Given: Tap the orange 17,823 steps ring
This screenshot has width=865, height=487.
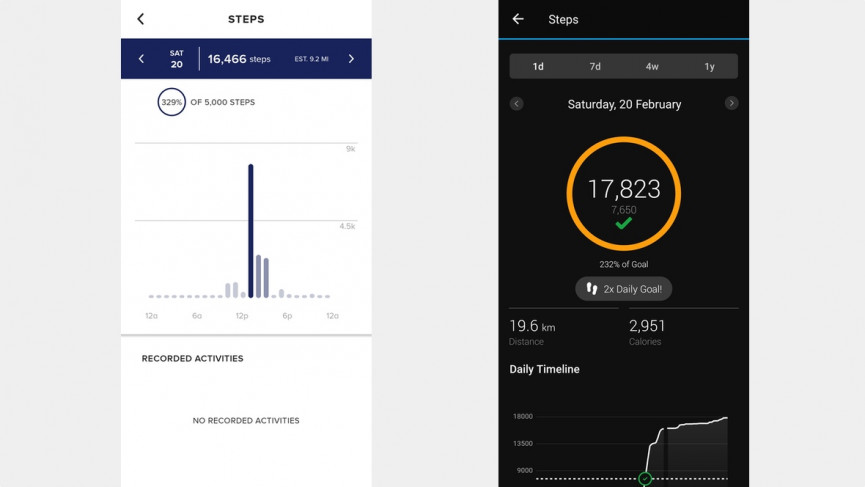Looking at the screenshot, I should click(x=623, y=192).
